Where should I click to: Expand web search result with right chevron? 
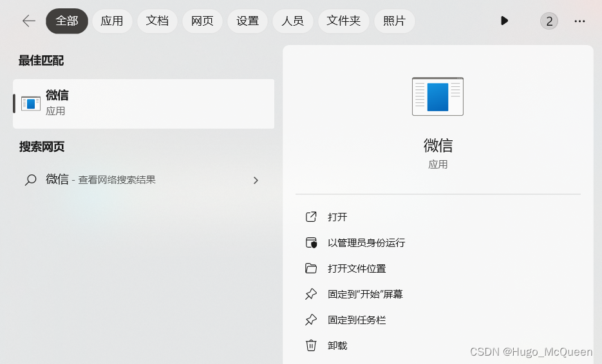point(256,180)
